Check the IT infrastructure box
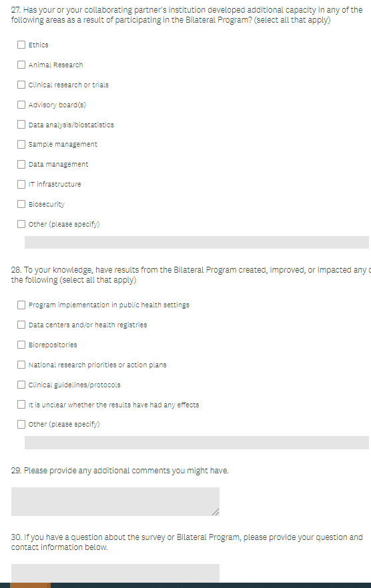This screenshot has width=371, height=588. coord(21,184)
